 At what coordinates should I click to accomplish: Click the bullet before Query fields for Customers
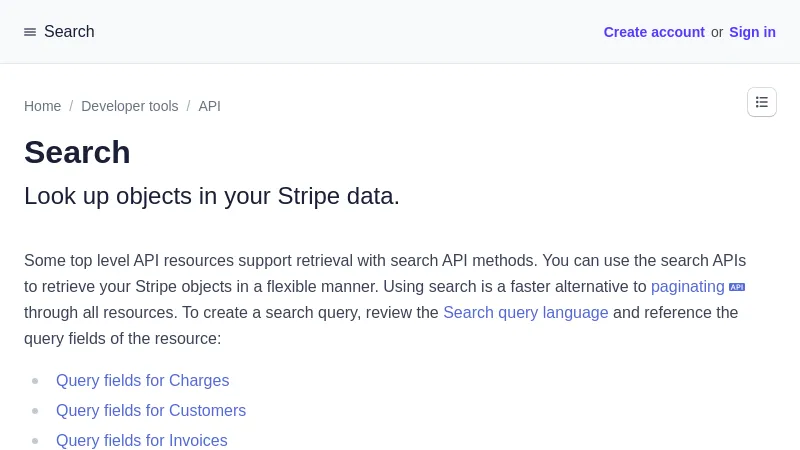(35, 411)
